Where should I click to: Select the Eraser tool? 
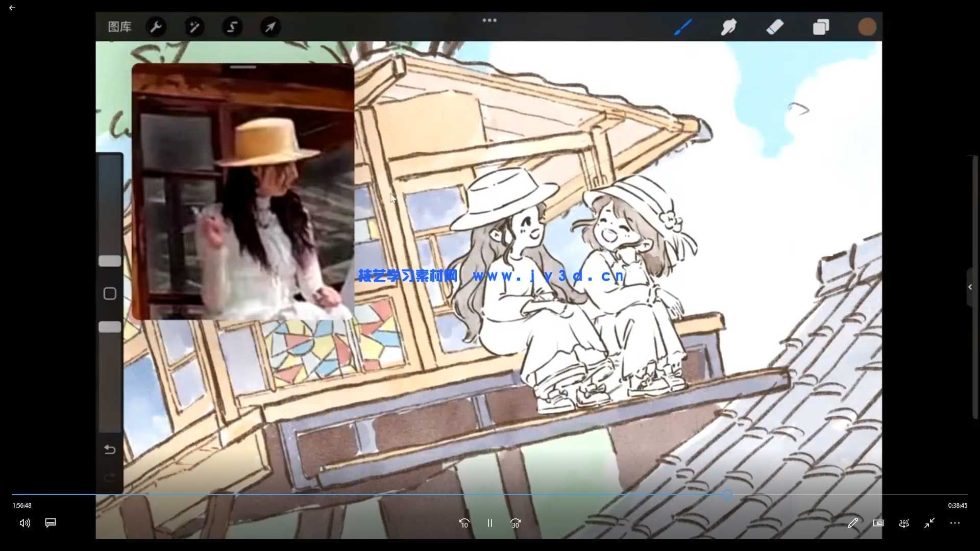click(775, 27)
